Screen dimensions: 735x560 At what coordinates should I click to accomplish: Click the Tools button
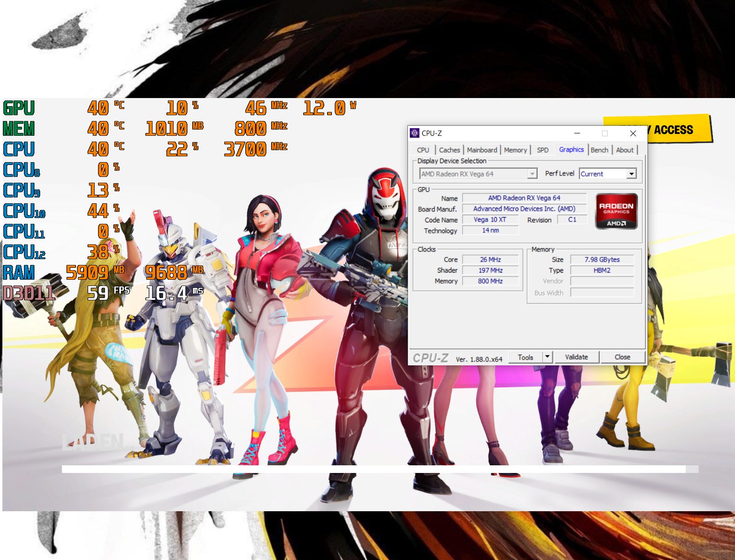click(x=525, y=357)
